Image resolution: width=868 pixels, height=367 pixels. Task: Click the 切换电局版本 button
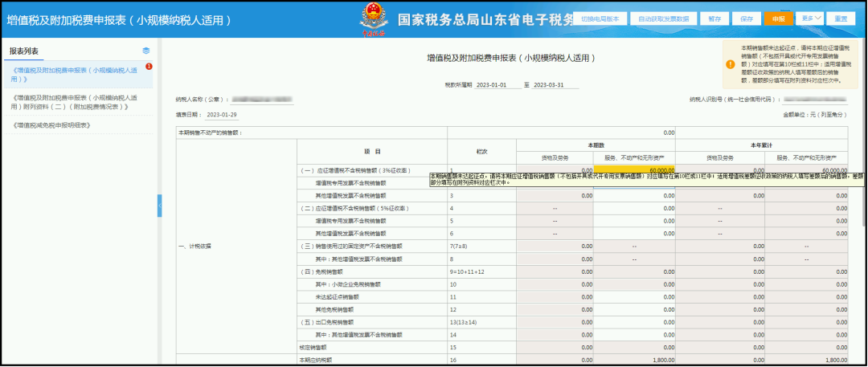600,18
